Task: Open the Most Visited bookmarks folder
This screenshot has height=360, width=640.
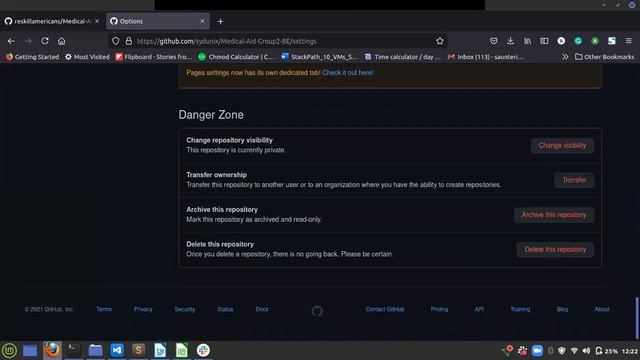Action: click(87, 57)
